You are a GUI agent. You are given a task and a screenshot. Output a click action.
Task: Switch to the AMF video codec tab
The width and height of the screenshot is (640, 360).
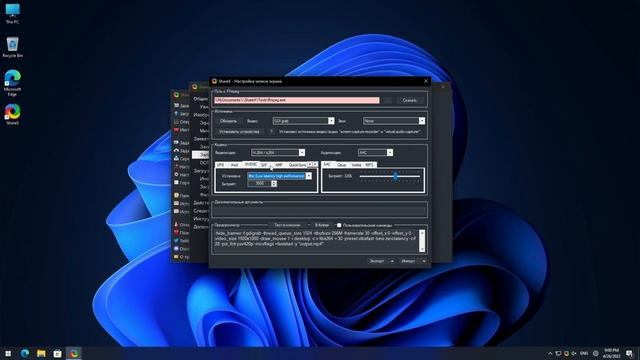point(278,164)
